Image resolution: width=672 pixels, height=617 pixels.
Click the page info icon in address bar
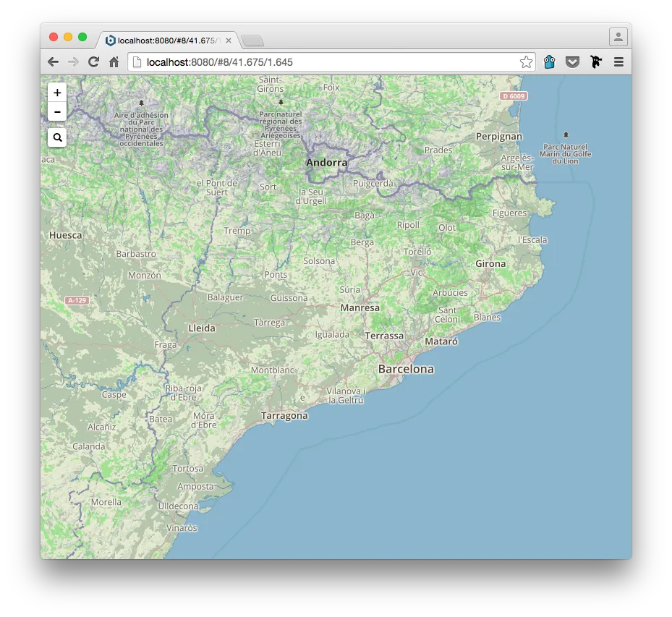pos(137,62)
